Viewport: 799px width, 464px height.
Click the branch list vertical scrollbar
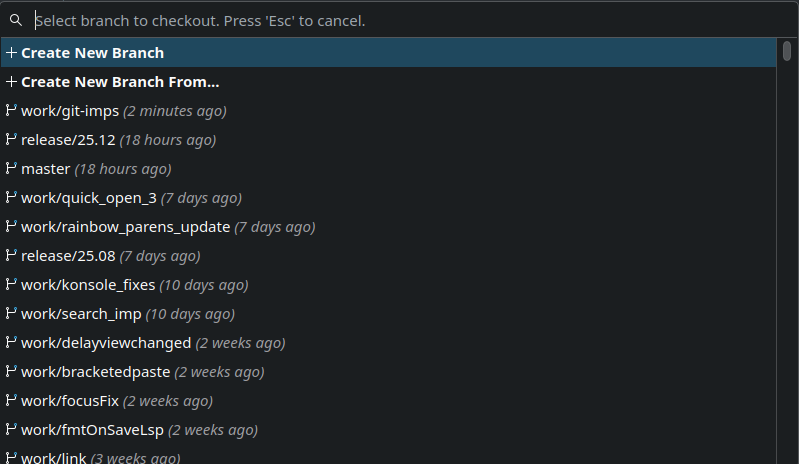click(x=786, y=250)
